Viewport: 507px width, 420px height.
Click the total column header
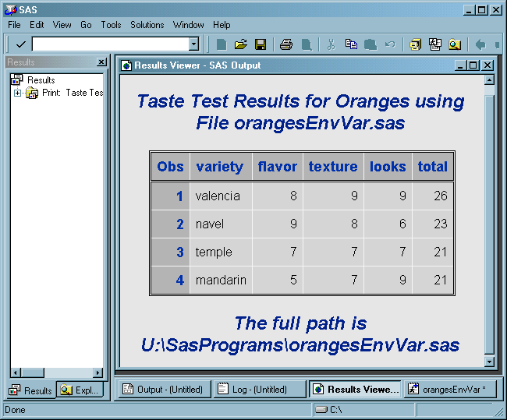(433, 167)
